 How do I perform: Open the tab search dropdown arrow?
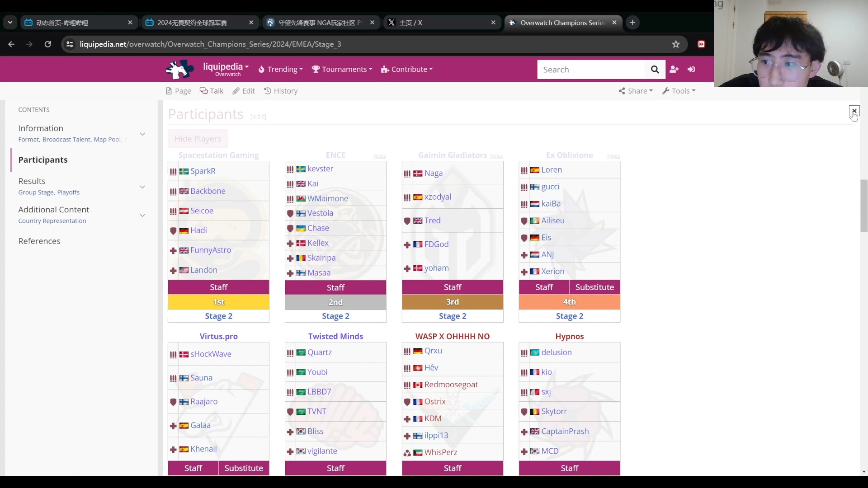click(x=10, y=23)
